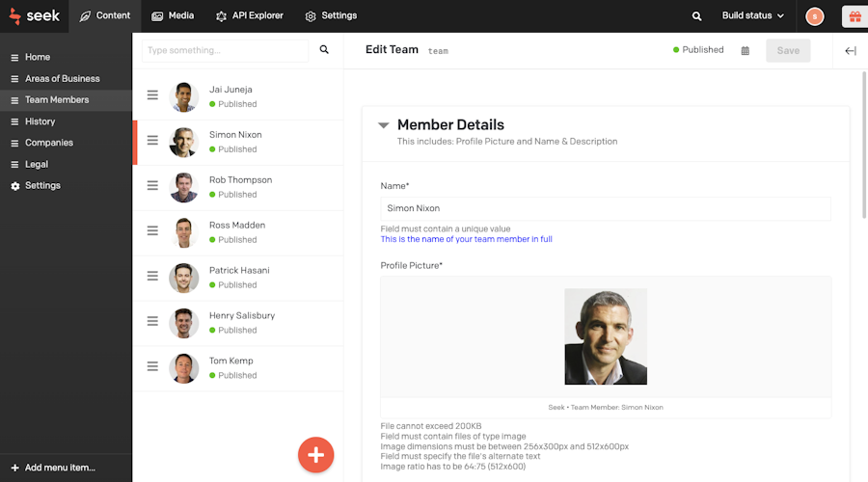Click the vertical scrollbar on editor
This screenshot has height=482, width=868.
pos(864,145)
